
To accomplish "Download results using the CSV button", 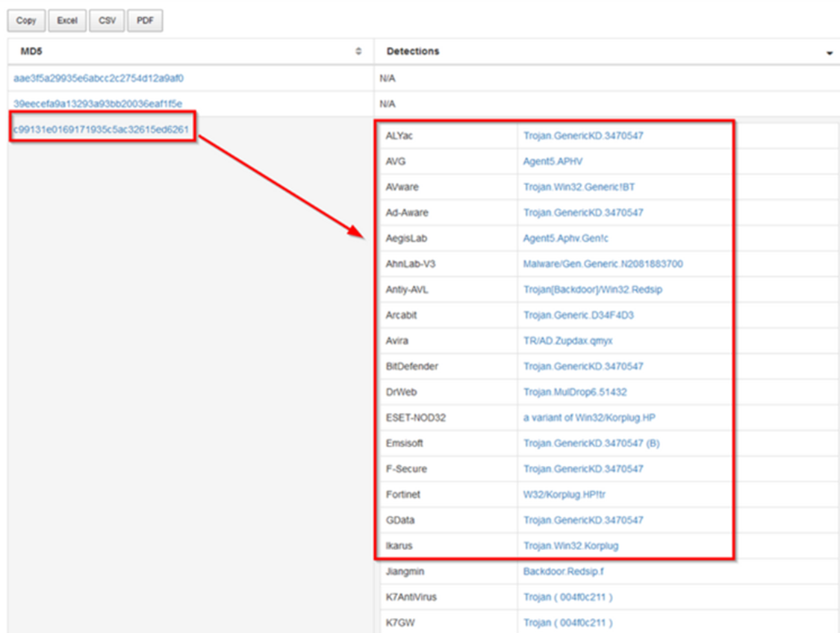I will pos(107,21).
